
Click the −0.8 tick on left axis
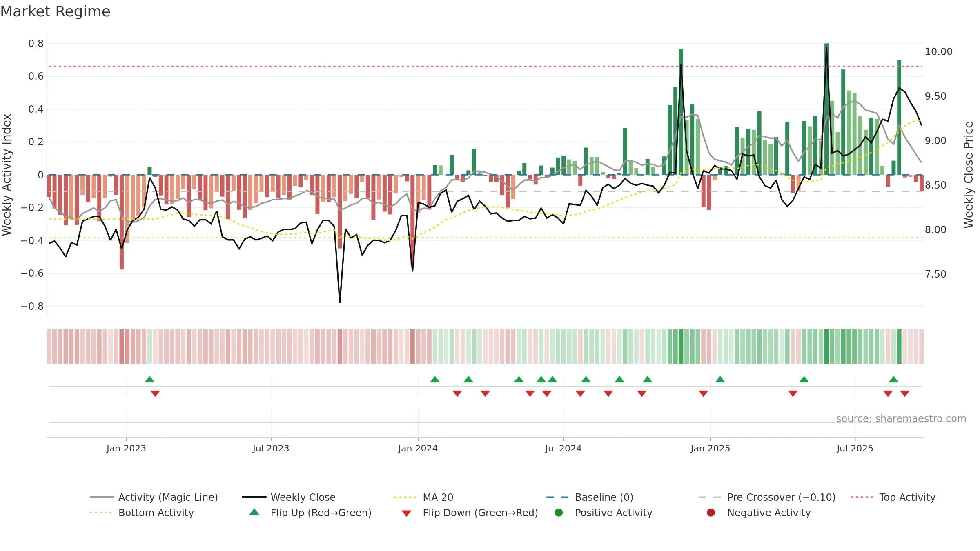(32, 306)
